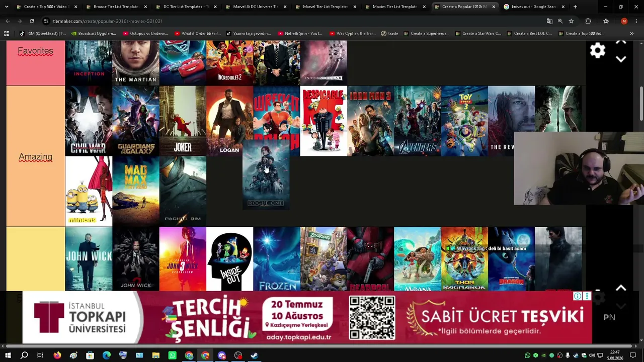Select the Moana poster

point(418,259)
